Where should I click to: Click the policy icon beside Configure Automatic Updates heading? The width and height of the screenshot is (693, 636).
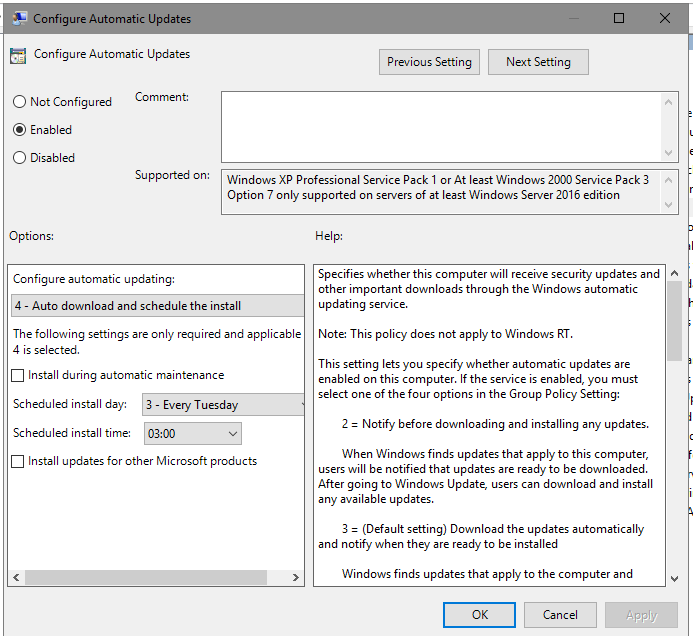(x=18, y=56)
